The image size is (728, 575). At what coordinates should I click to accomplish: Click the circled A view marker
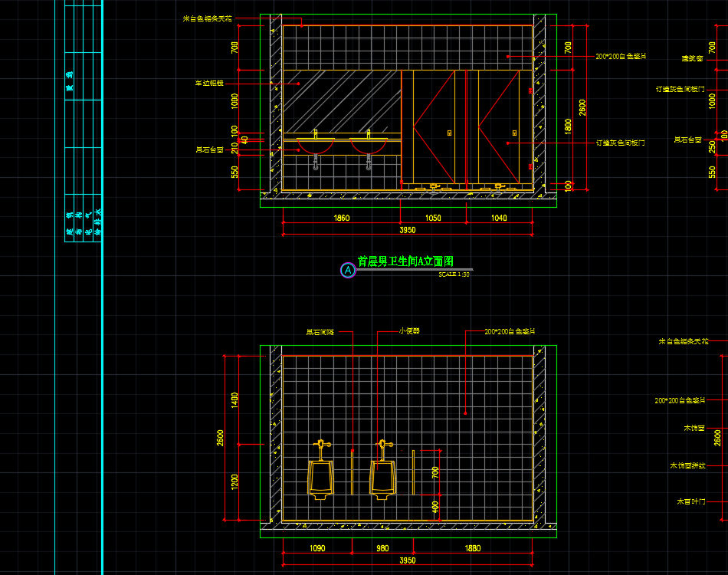click(x=347, y=270)
